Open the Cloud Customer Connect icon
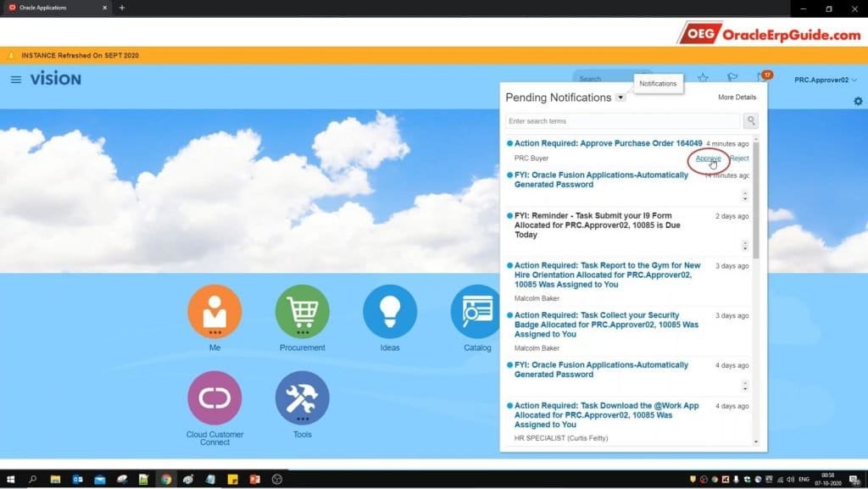Viewport: 868px width, 489px height. (x=214, y=398)
